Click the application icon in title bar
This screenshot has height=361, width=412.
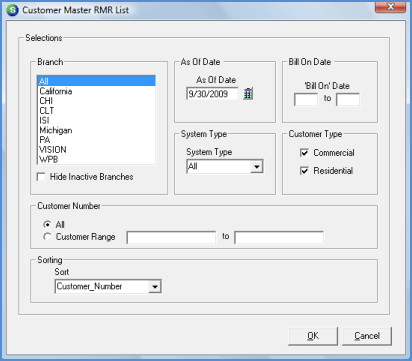coord(12,10)
